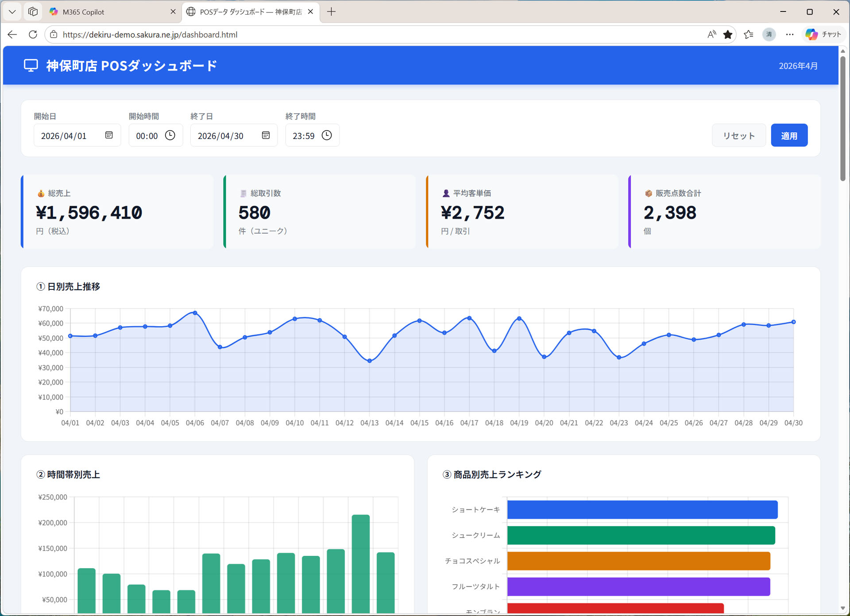The width and height of the screenshot is (850, 616).
Task: Click the ② 時間帯別売上 heading
Action: point(68,474)
